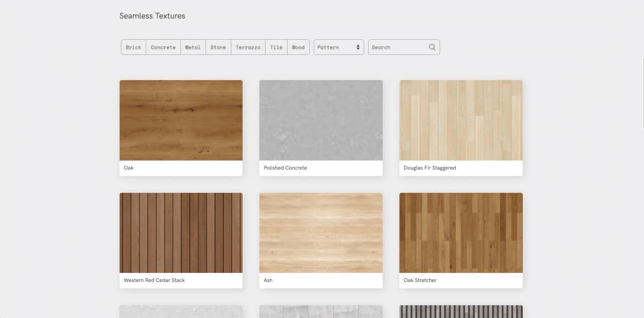Open the Oak texture thumbnail
Image resolution: width=644 pixels, height=318 pixels.
[181, 120]
